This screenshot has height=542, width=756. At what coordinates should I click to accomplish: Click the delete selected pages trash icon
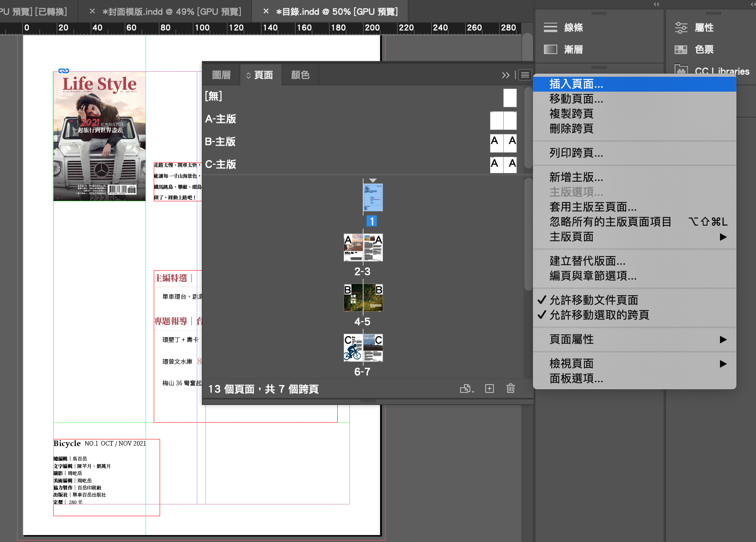point(510,388)
